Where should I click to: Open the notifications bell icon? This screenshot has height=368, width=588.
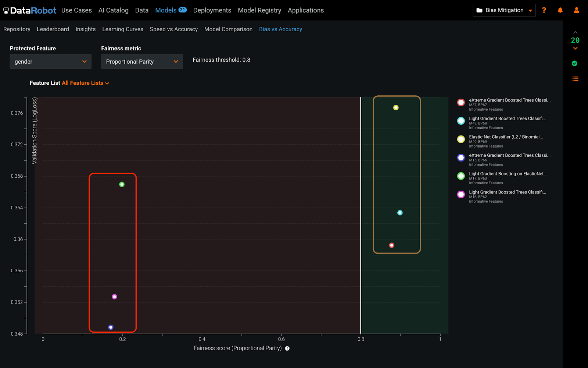coord(560,10)
